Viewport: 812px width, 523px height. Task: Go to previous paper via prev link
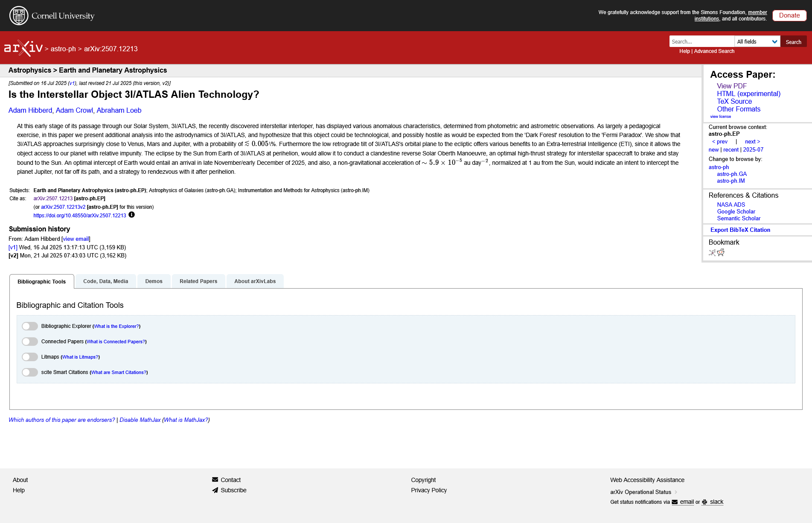click(720, 141)
